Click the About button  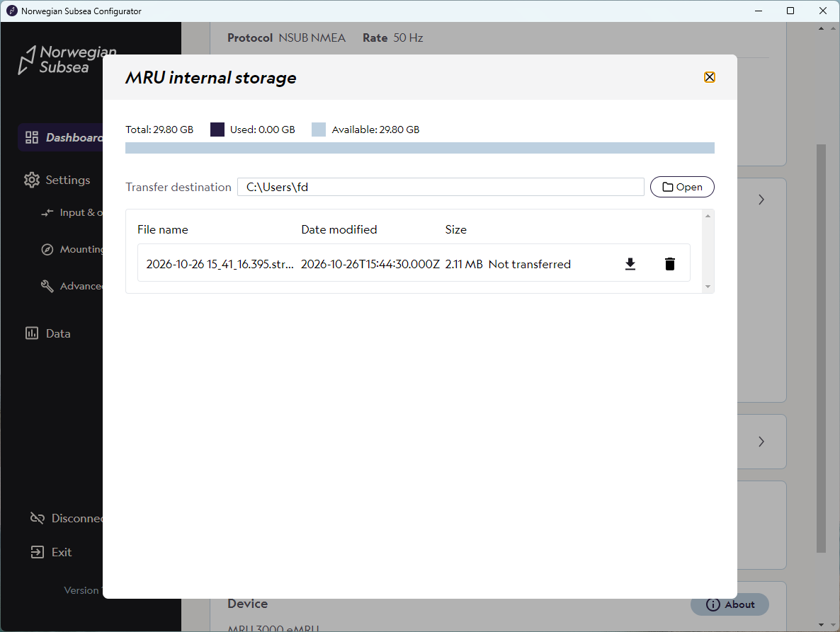pyautogui.click(x=730, y=604)
